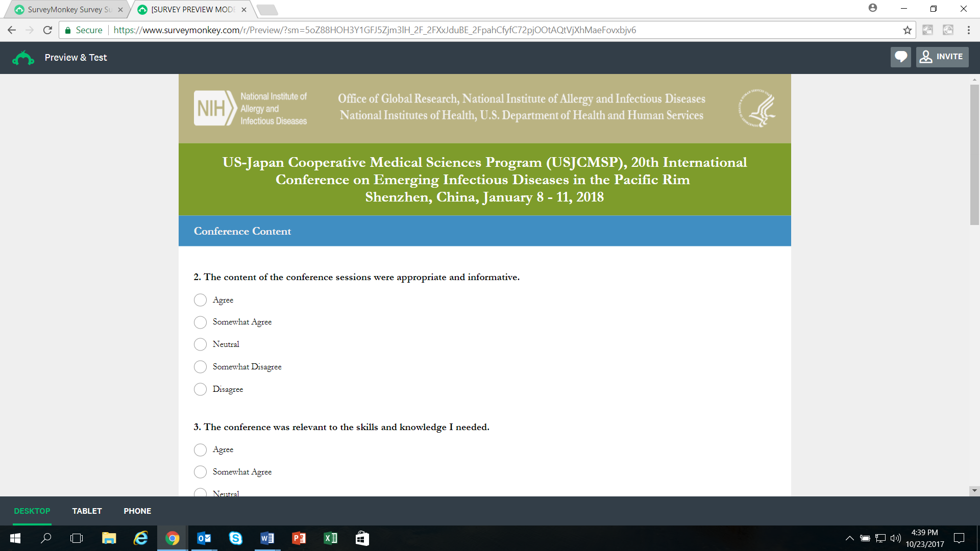Click the SurveyMonkey logo icon
The height and width of the screenshot is (551, 980).
23,58
